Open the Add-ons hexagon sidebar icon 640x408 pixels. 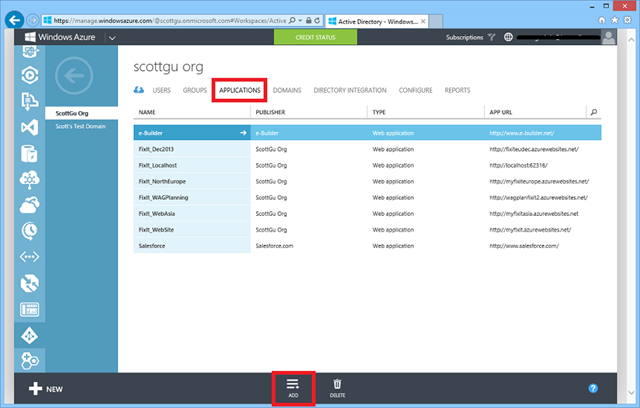coord(29,361)
